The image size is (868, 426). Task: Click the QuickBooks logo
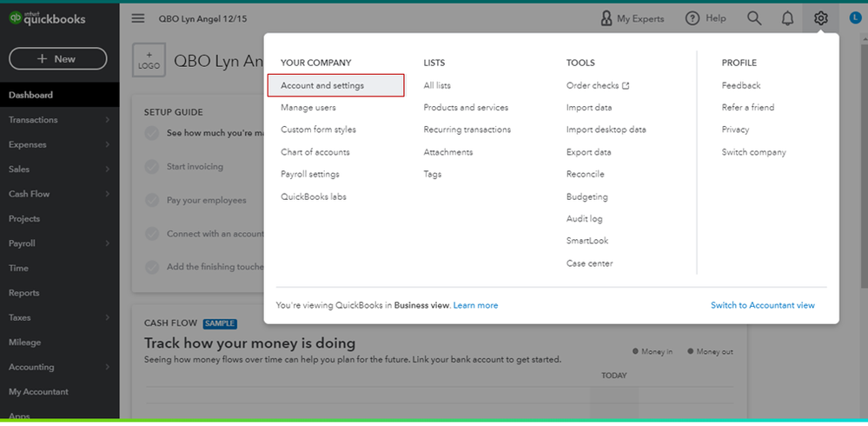tap(47, 18)
